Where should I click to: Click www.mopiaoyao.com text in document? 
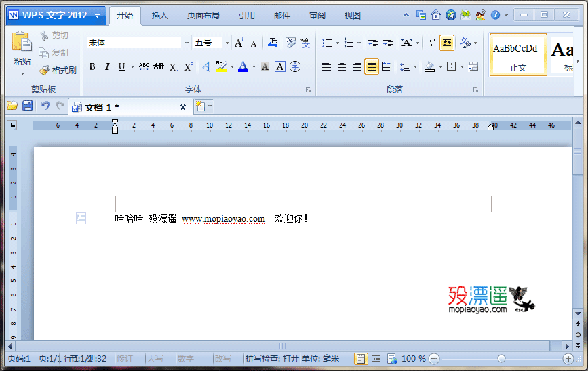coord(224,218)
